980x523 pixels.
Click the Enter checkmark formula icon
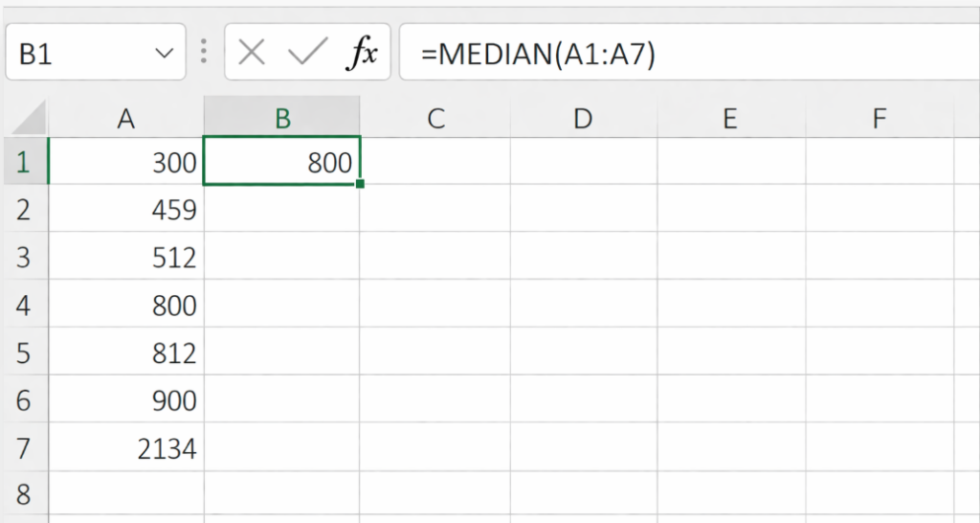click(306, 54)
